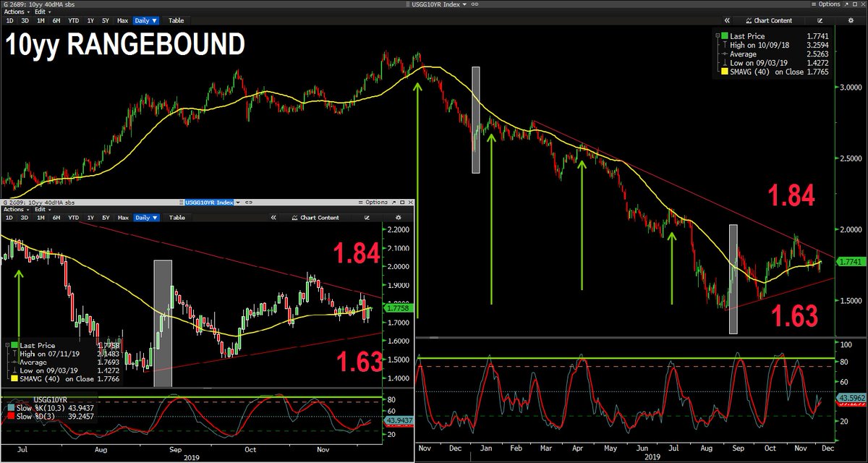
Task: Select 1Y range in main chart toolbar
Action: (x=90, y=21)
